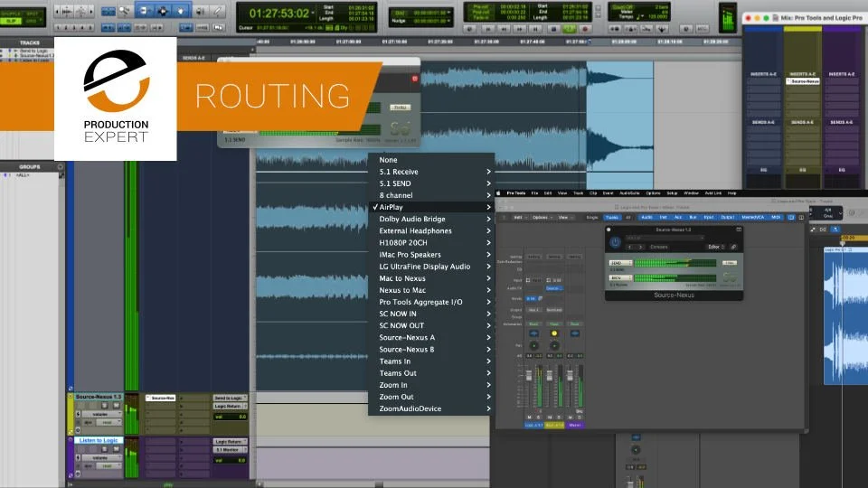Image resolution: width=868 pixels, height=488 pixels.
Task: Select the Scrubber speaker tool
Action: tap(200, 11)
